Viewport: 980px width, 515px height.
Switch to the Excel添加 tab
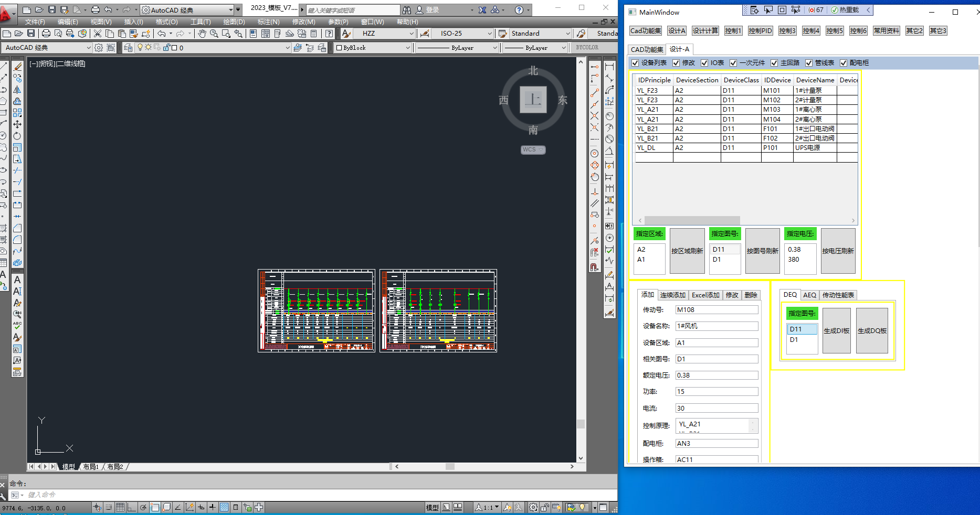[705, 295]
